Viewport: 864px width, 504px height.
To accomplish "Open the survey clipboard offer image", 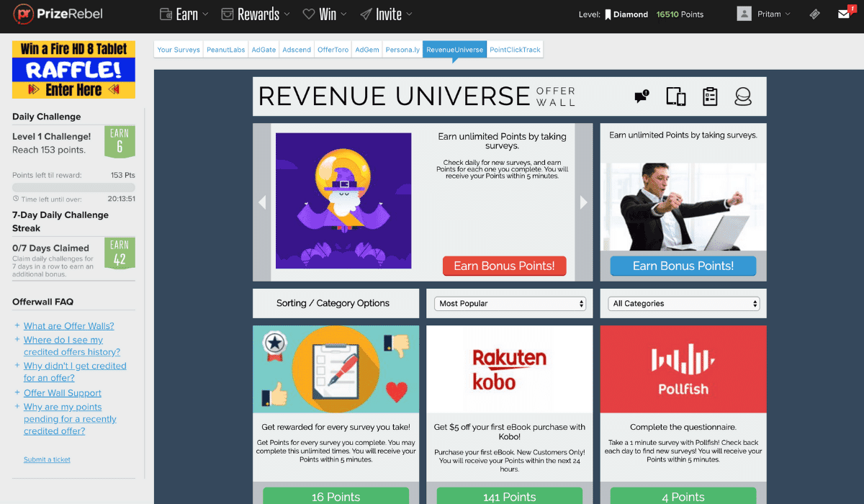I will (336, 369).
